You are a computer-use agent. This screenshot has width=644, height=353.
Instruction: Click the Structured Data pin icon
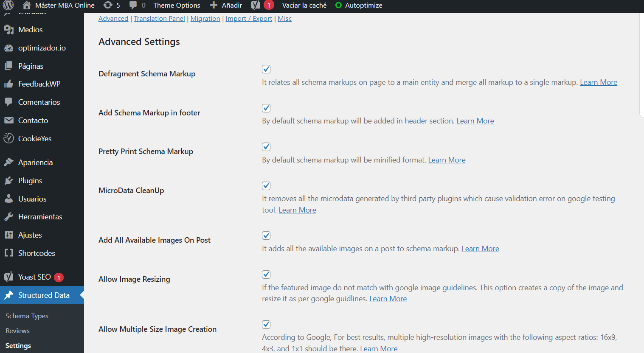[x=8, y=295]
